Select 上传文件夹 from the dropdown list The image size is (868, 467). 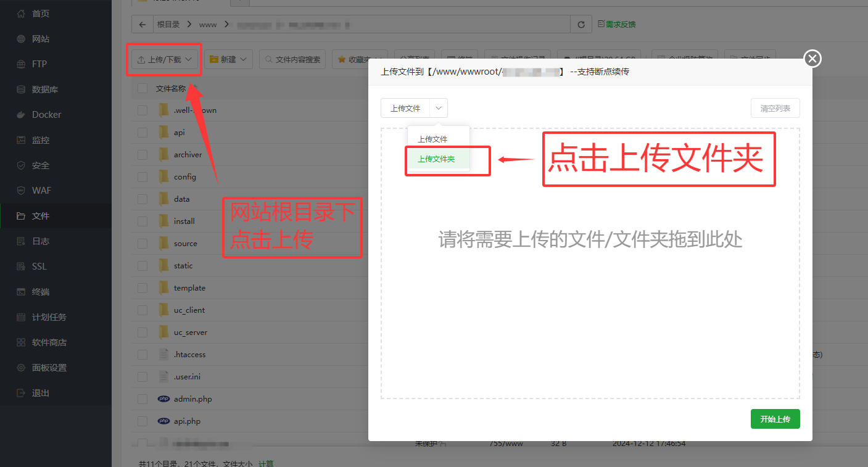[x=437, y=159]
